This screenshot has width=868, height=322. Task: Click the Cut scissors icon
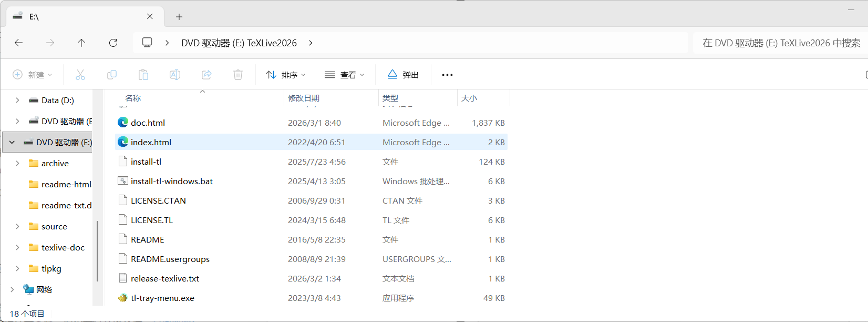pyautogui.click(x=80, y=75)
